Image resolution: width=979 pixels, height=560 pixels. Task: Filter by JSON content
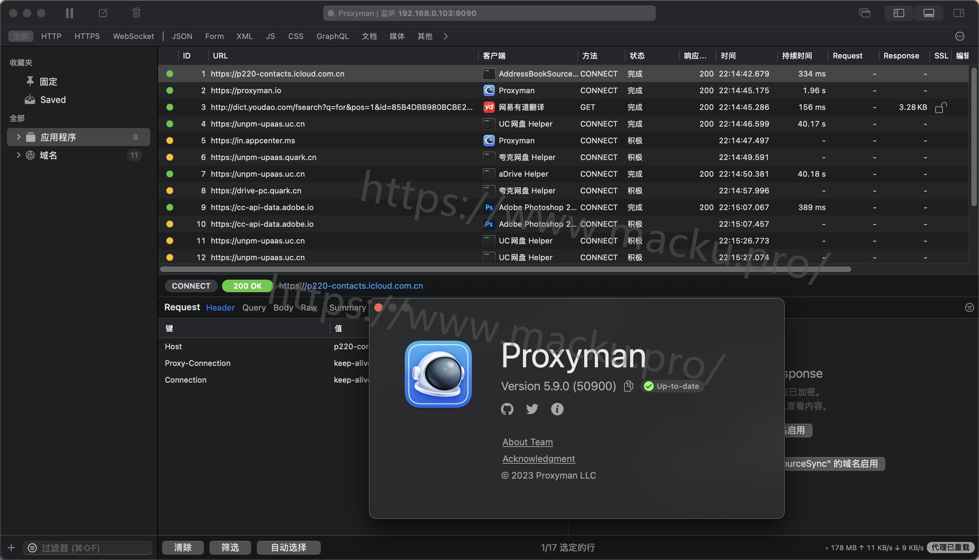[x=182, y=36]
